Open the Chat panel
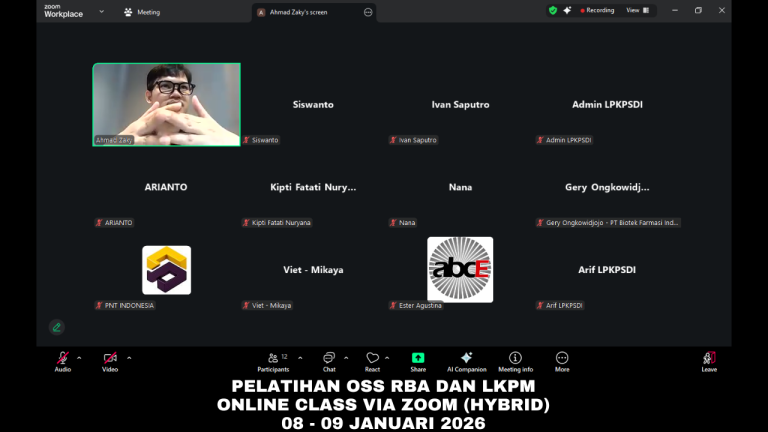The image size is (768, 432). pyautogui.click(x=329, y=362)
